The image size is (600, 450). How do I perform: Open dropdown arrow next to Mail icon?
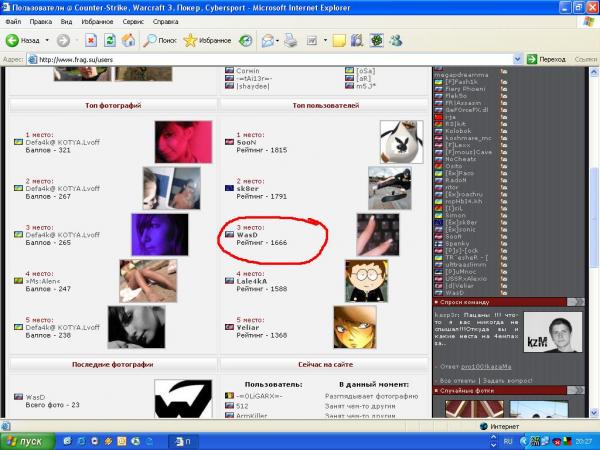coord(277,40)
